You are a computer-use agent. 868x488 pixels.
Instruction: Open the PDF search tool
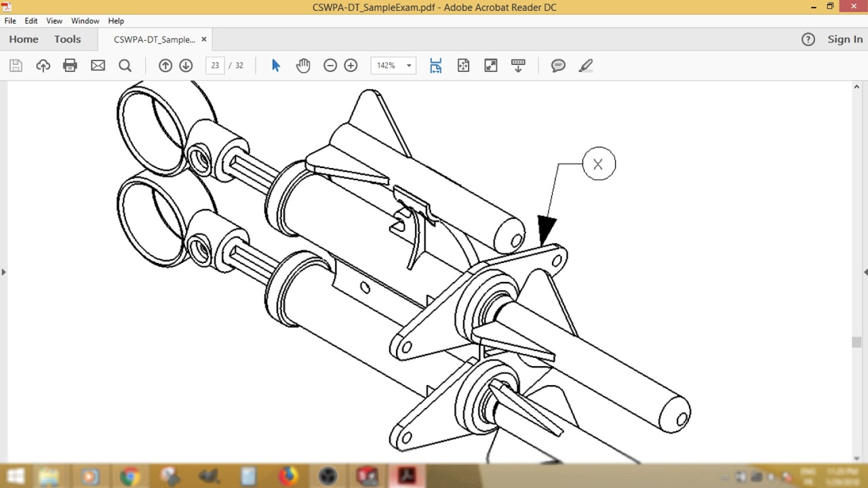point(125,65)
